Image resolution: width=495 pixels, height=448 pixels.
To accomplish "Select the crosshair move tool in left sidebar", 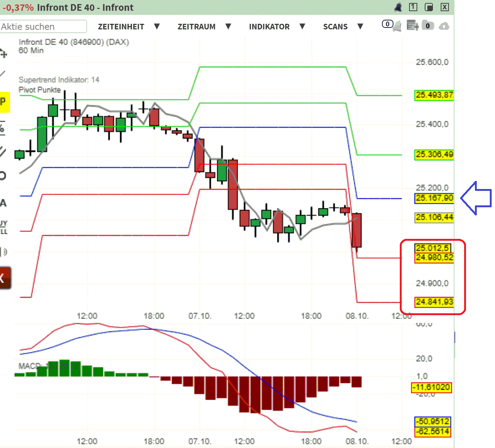I will pyautogui.click(x=3, y=54).
